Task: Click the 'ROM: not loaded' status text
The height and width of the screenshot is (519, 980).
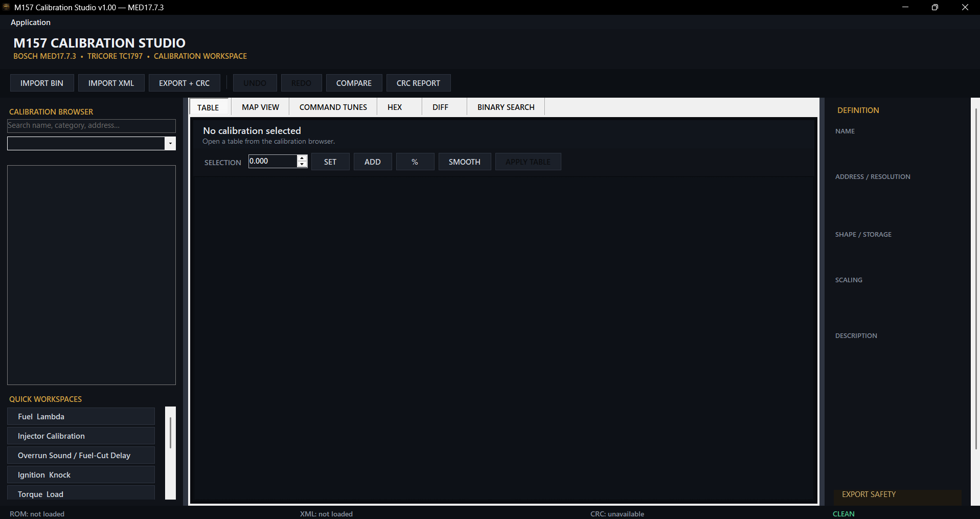Action: point(37,514)
